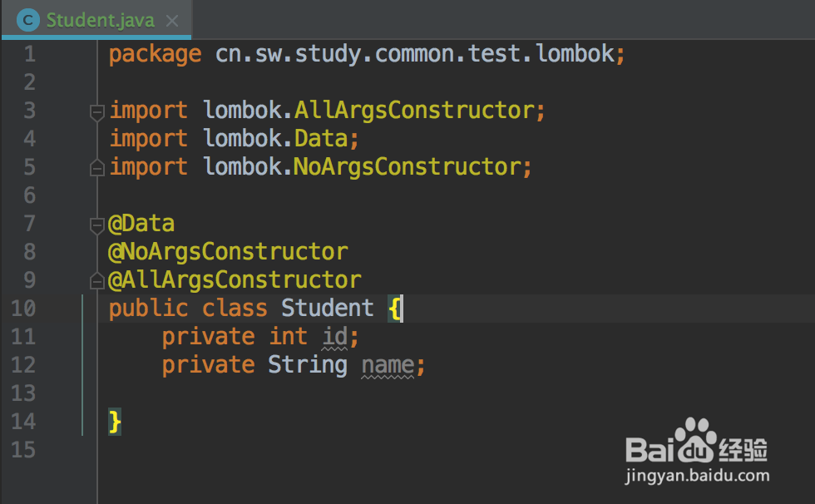This screenshot has width=815, height=504.
Task: Click line number 1 in the gutter
Action: pos(30,54)
